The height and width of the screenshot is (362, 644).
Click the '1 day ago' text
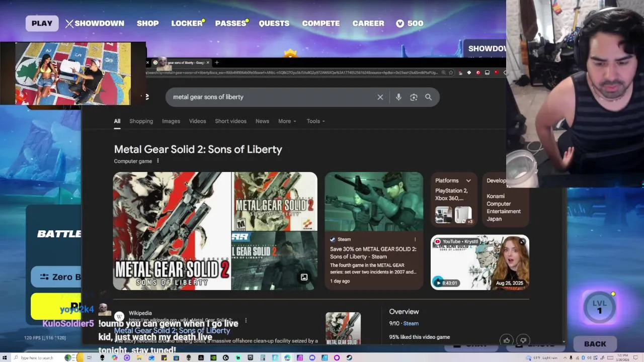click(x=340, y=281)
